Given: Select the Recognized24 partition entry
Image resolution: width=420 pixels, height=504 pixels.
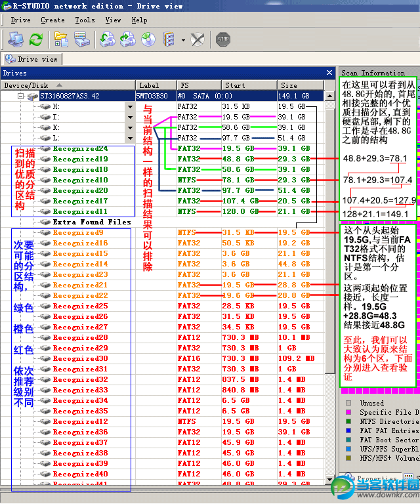Looking at the screenshot, I should pos(80,148).
